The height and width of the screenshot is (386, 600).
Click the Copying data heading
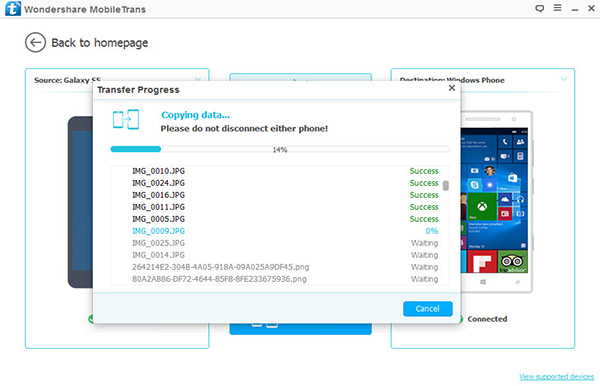click(195, 115)
